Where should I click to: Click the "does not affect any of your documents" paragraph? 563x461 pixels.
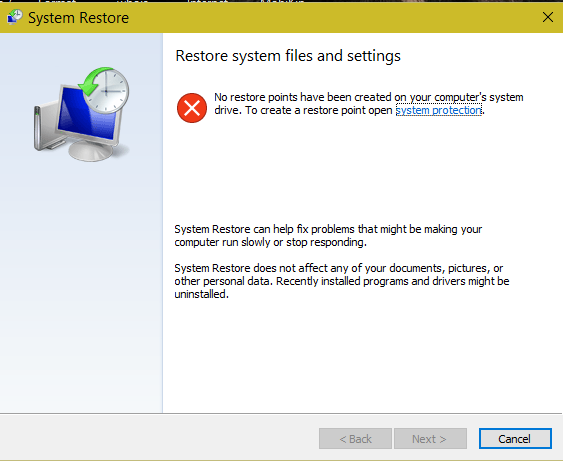pos(342,281)
